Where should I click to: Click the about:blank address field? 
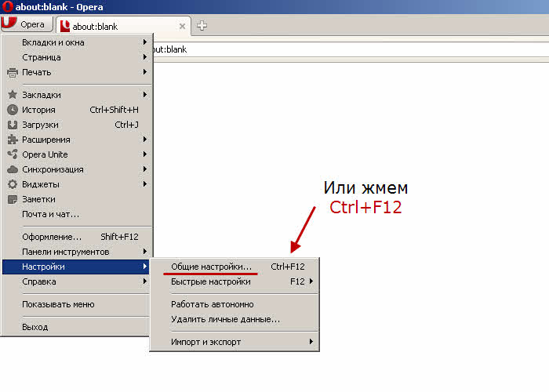(345, 49)
